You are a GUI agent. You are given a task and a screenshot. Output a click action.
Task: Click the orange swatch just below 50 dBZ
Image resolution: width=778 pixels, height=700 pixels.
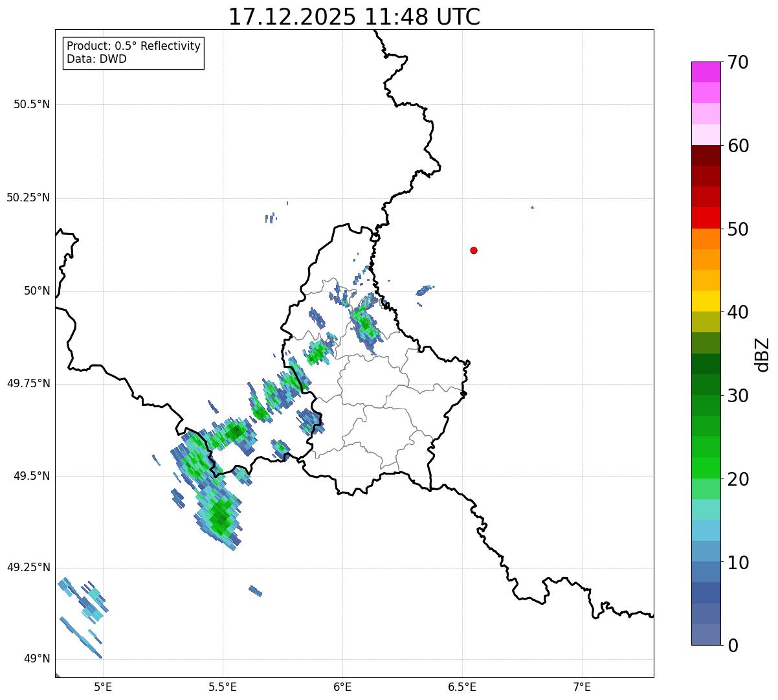(x=706, y=239)
